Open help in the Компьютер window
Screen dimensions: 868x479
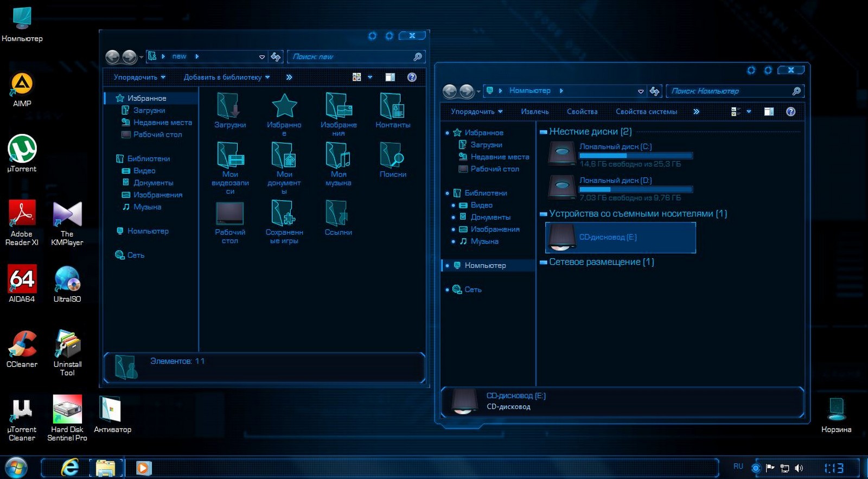(x=790, y=112)
